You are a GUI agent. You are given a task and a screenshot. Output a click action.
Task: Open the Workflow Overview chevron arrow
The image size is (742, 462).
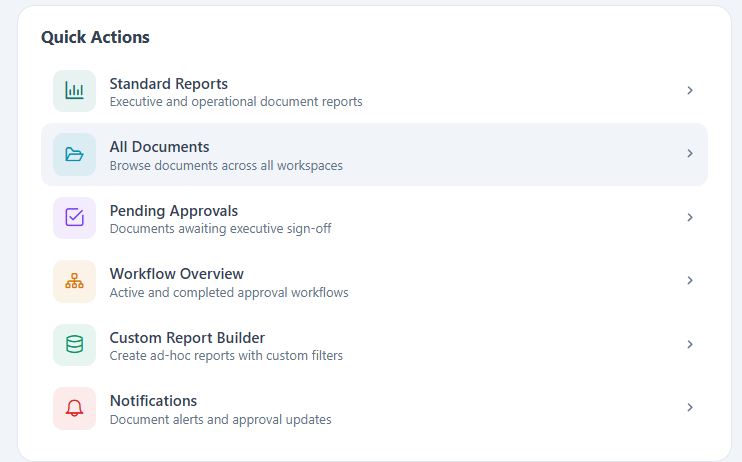(690, 280)
